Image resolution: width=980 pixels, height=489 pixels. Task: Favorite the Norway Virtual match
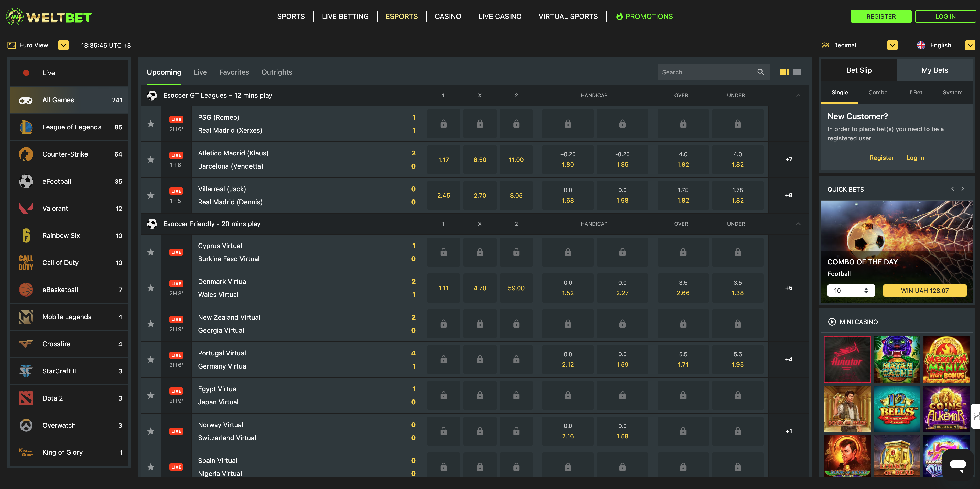point(151,431)
